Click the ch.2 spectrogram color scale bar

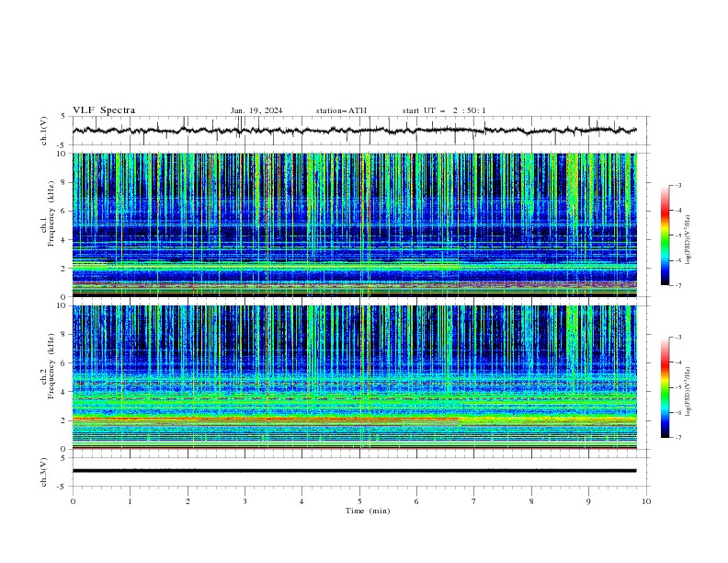point(665,387)
